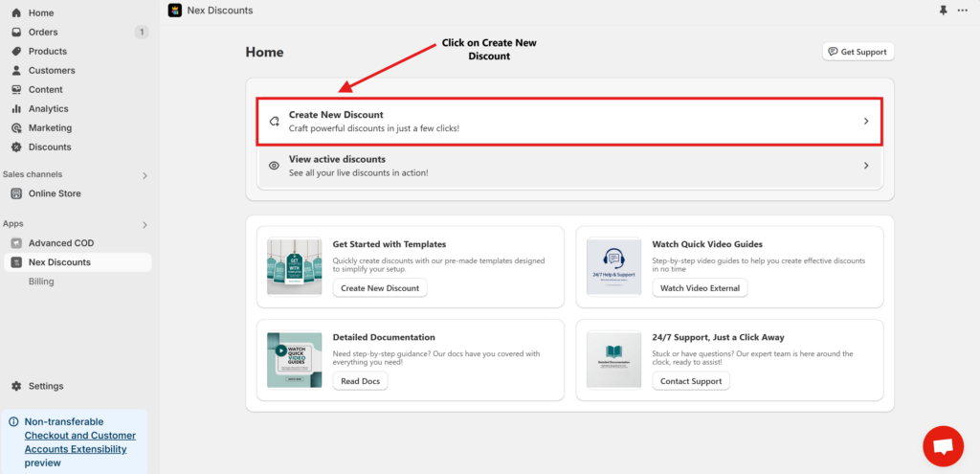Open the three-dot more options menu
Image resolution: width=980 pixels, height=474 pixels.
click(962, 11)
